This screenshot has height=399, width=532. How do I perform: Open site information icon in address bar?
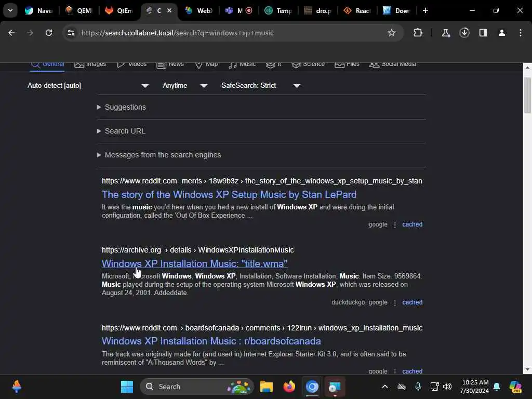click(x=71, y=33)
